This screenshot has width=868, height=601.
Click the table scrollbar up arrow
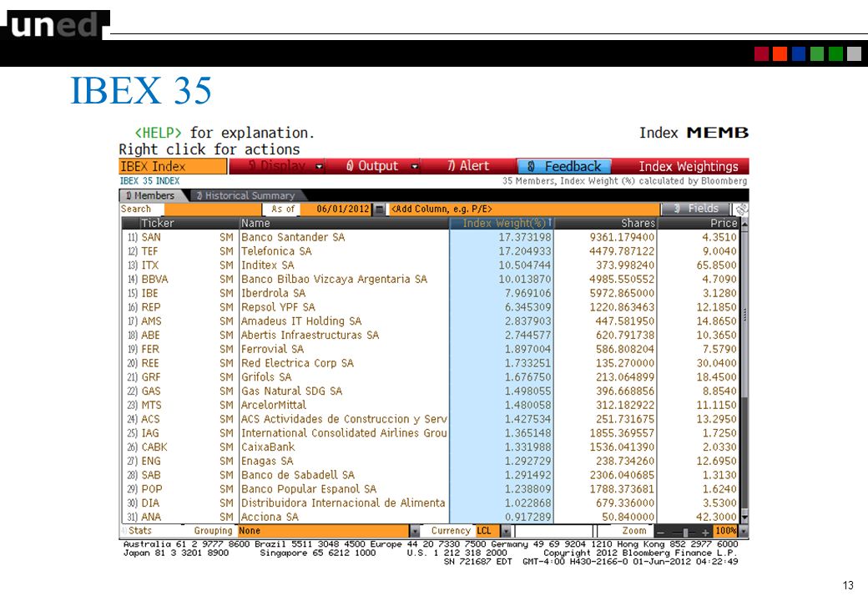744,224
